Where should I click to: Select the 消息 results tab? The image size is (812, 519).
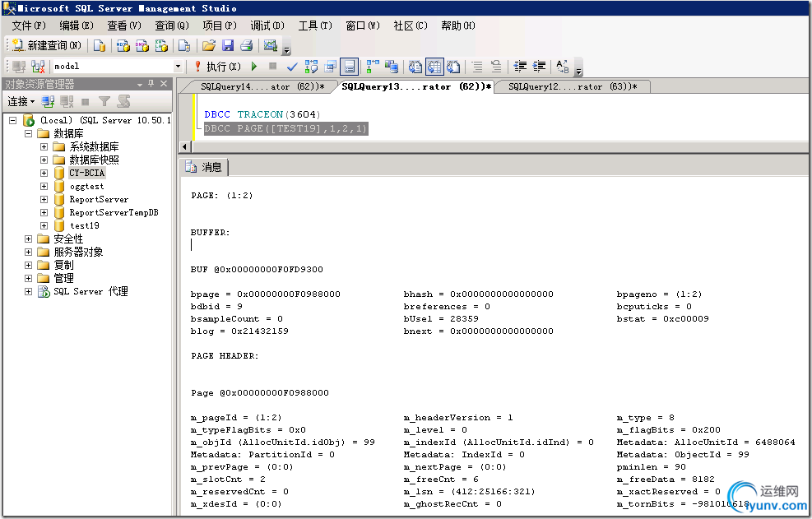coord(204,167)
